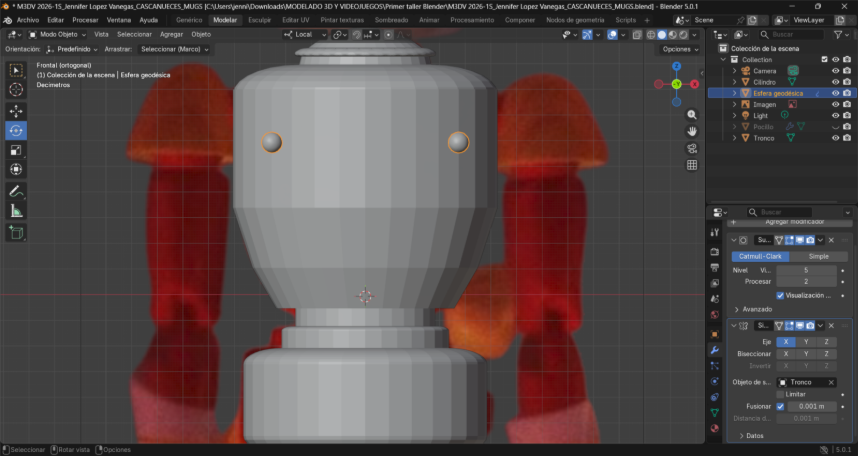The image size is (858, 456).
Task: Switch to orthographic grid view icon
Action: point(692,165)
